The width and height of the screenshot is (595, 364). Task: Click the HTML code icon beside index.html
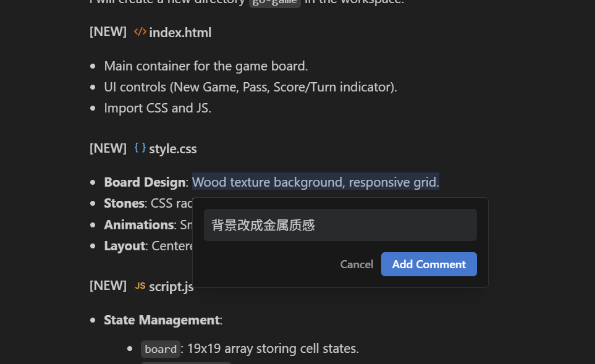click(140, 32)
